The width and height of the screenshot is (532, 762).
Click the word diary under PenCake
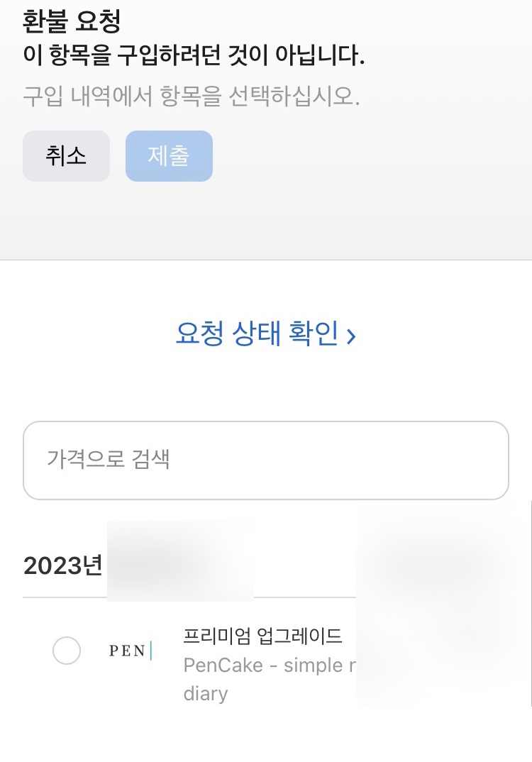coord(206,693)
